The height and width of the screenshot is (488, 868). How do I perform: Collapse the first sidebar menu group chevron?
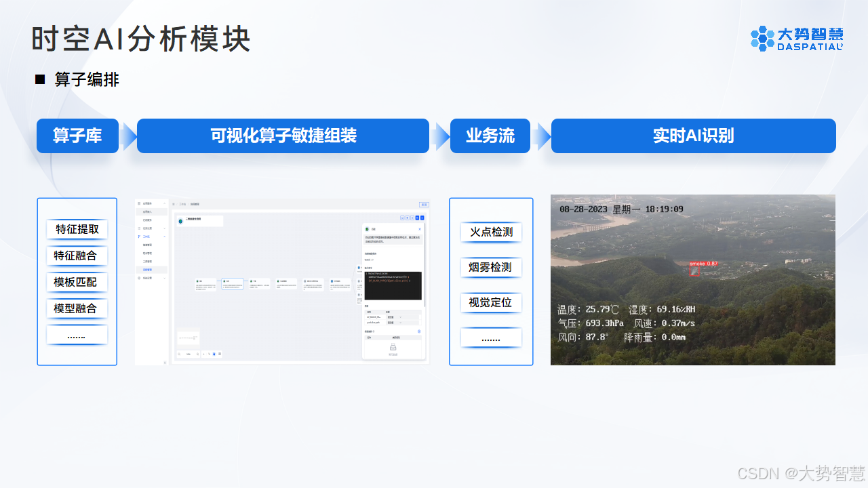pos(164,203)
